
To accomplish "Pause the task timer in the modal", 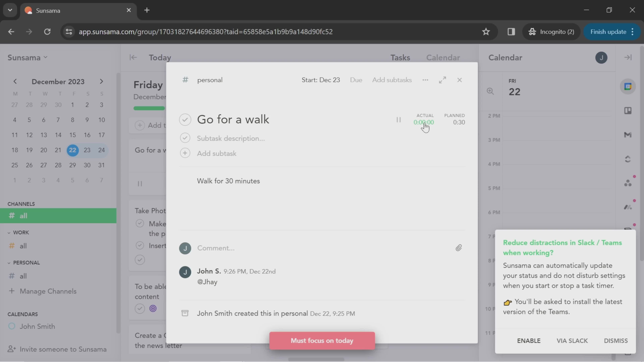I will coord(398,120).
